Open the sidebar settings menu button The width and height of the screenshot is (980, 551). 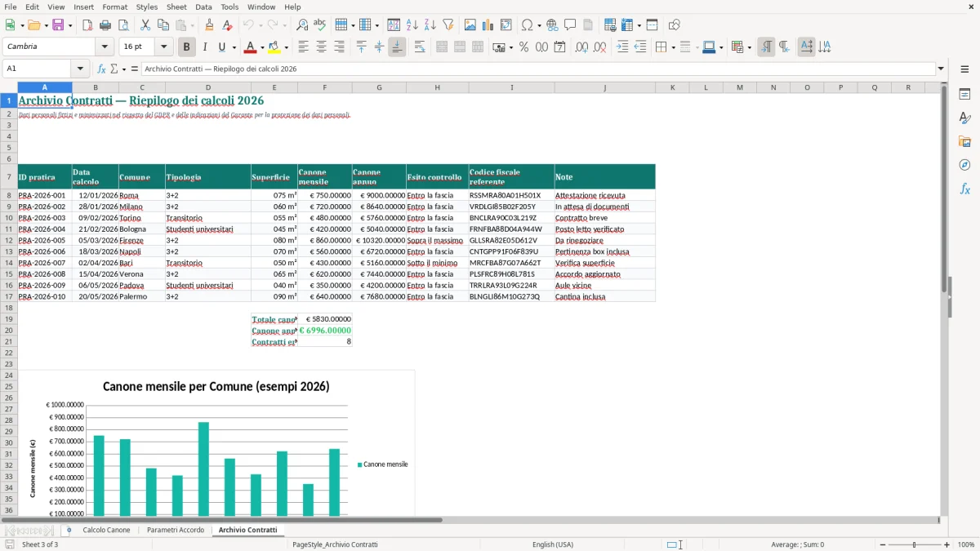pyautogui.click(x=964, y=69)
